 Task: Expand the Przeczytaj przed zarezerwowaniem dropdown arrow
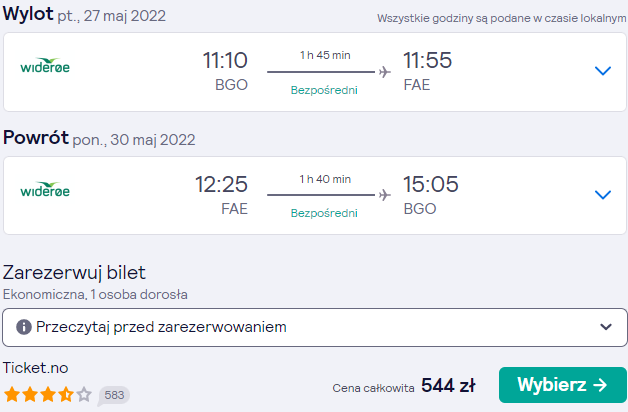(606, 327)
